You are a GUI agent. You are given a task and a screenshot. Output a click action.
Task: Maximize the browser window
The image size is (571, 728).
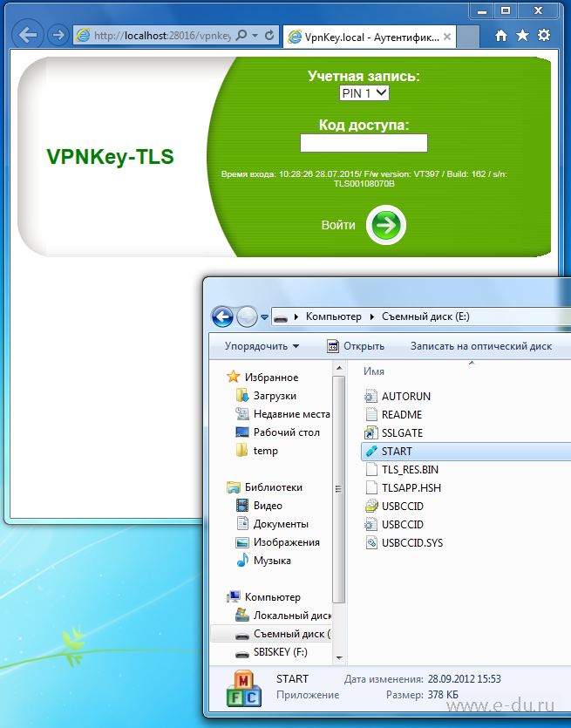click(506, 11)
